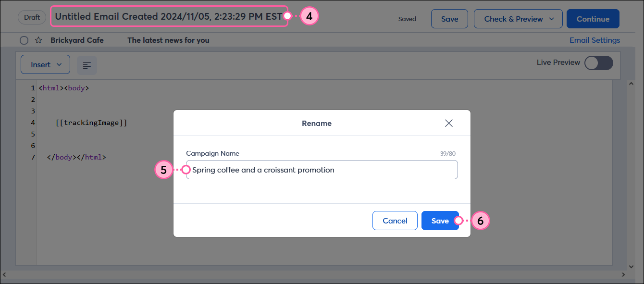Open Email Settings link
The height and width of the screenshot is (284, 644).
[594, 40]
